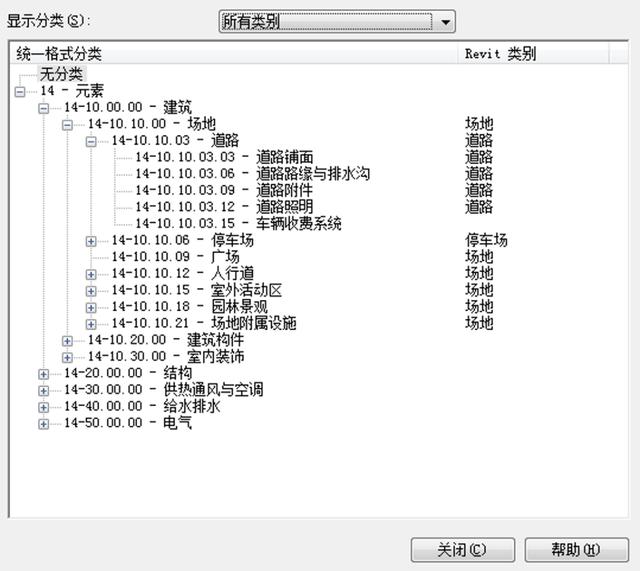The width and height of the screenshot is (640, 571).
Task: Select the 14-20.00.00 - 结构 label
Action: coord(128,373)
